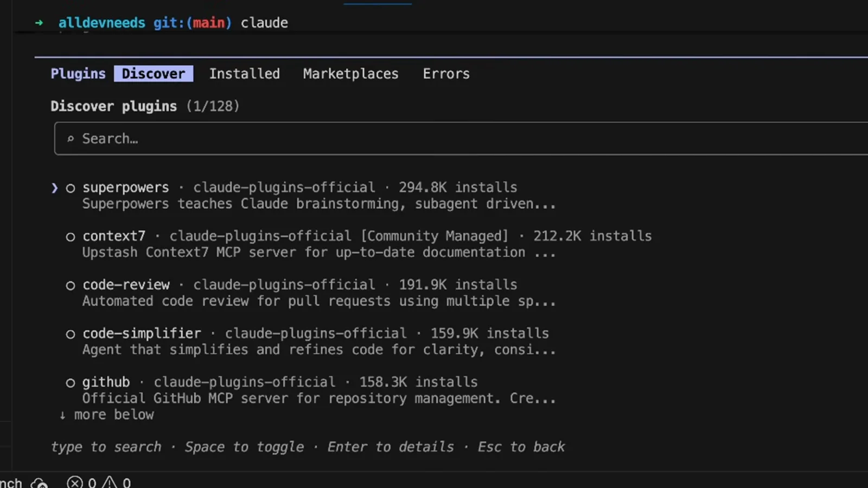
Task: Toggle the github plugin circle
Action: pyautogui.click(x=71, y=383)
